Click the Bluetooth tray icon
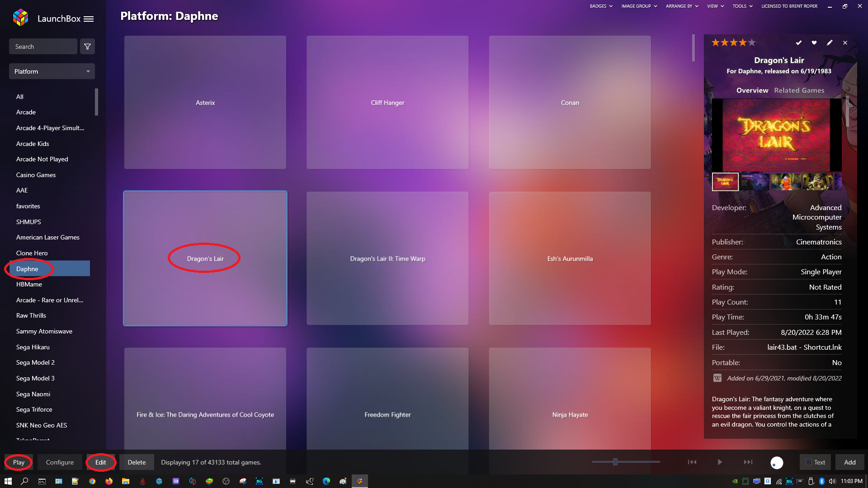The image size is (868, 488). pyautogui.click(x=821, y=481)
